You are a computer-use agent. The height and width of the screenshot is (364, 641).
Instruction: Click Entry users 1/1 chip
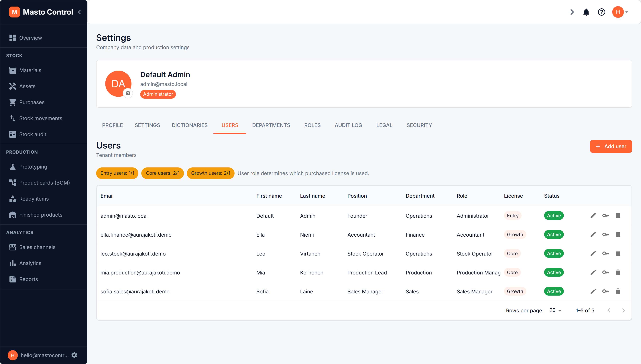tap(117, 173)
